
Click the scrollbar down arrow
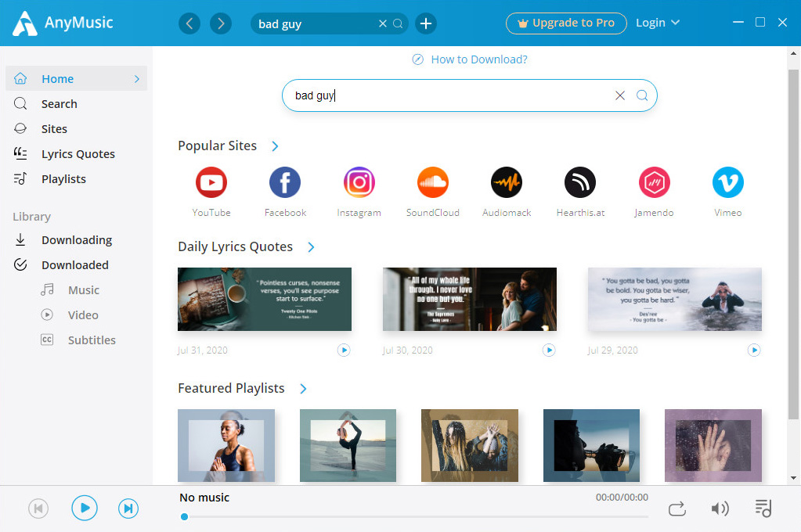click(x=793, y=478)
